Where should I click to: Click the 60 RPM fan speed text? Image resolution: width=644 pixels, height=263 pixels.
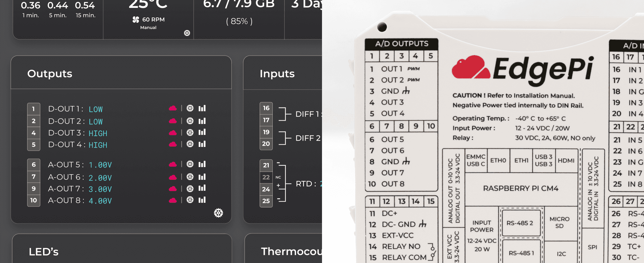(153, 20)
